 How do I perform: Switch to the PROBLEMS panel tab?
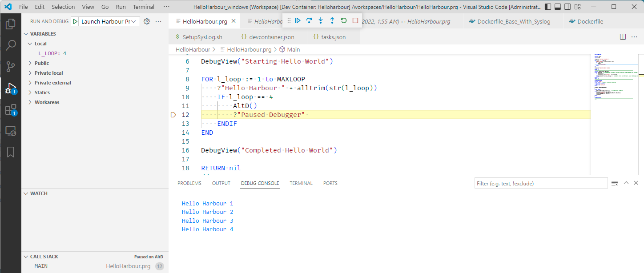(x=189, y=183)
